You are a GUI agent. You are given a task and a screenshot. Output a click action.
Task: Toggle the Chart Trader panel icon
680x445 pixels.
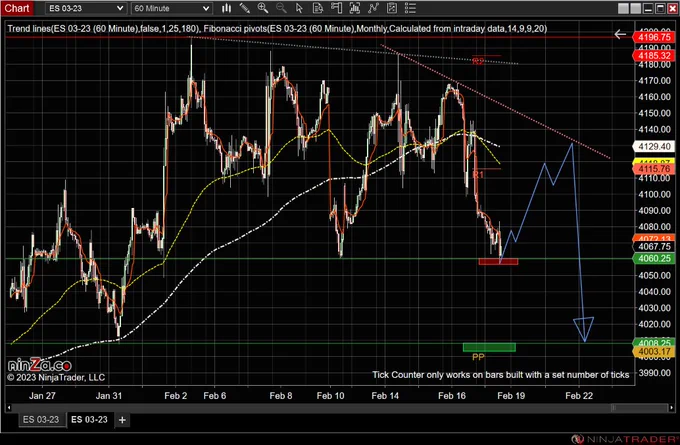[336, 8]
